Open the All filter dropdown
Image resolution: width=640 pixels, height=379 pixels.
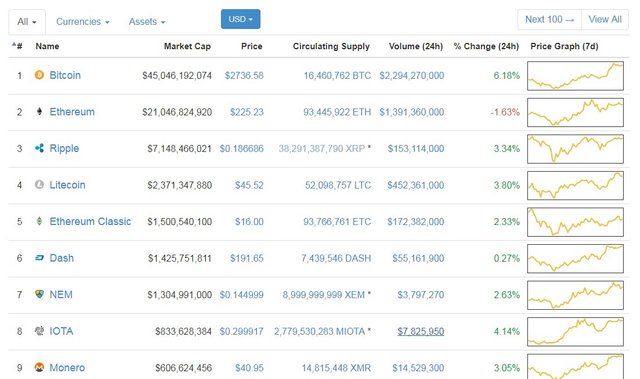tap(27, 22)
